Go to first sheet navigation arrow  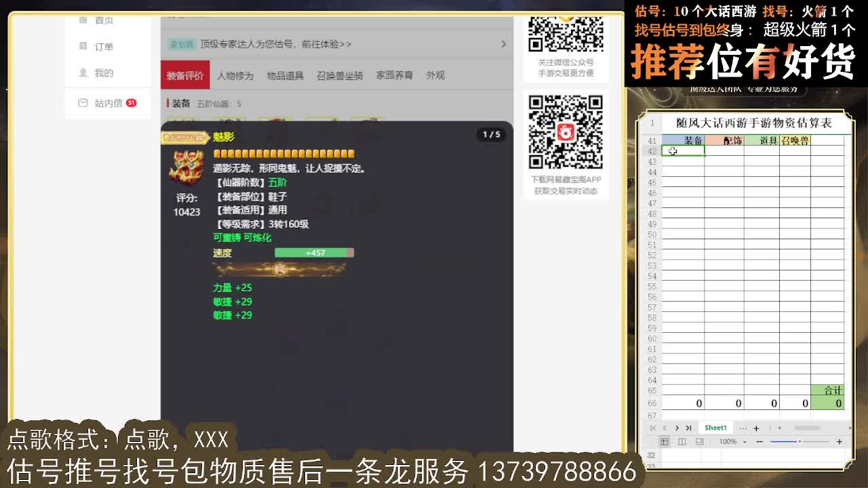(x=652, y=428)
